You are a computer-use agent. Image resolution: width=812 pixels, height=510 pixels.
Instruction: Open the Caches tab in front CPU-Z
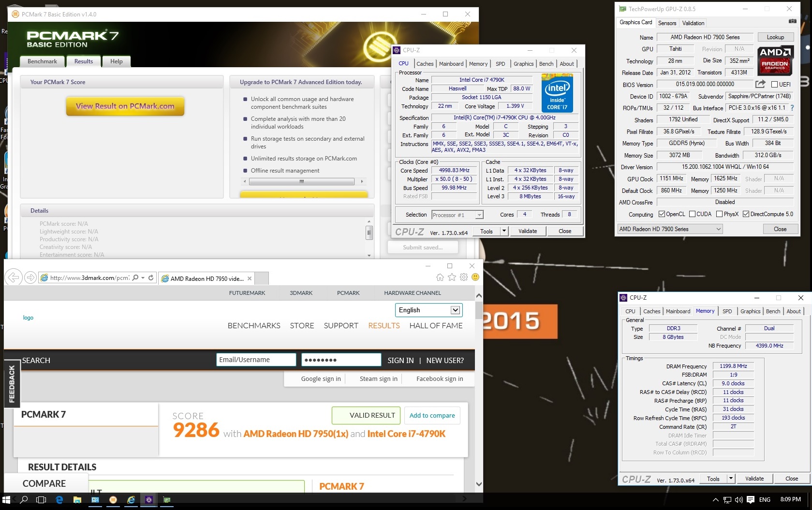pyautogui.click(x=425, y=64)
